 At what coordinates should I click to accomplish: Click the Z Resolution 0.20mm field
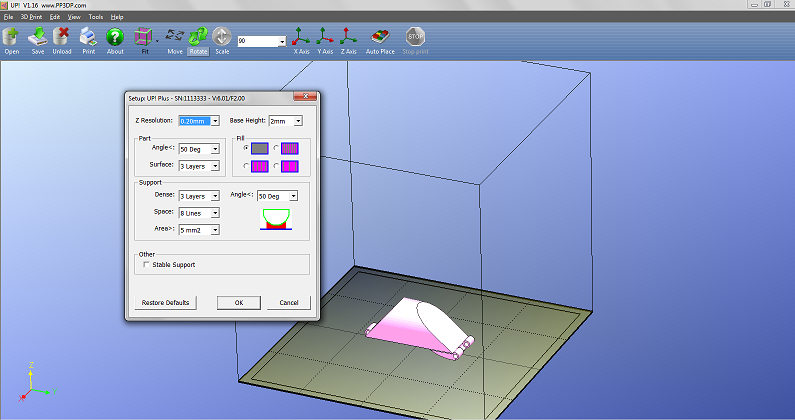195,121
